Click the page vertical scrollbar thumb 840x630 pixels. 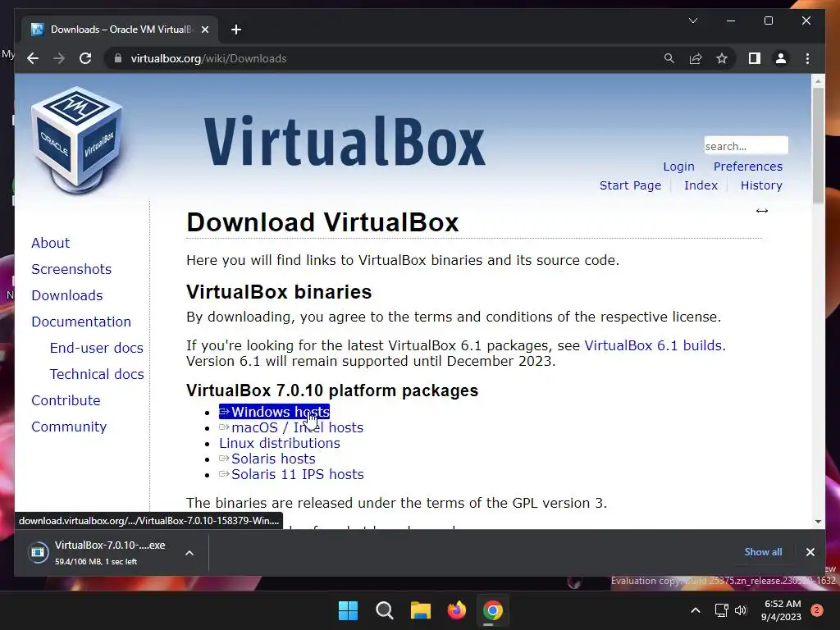[818, 146]
